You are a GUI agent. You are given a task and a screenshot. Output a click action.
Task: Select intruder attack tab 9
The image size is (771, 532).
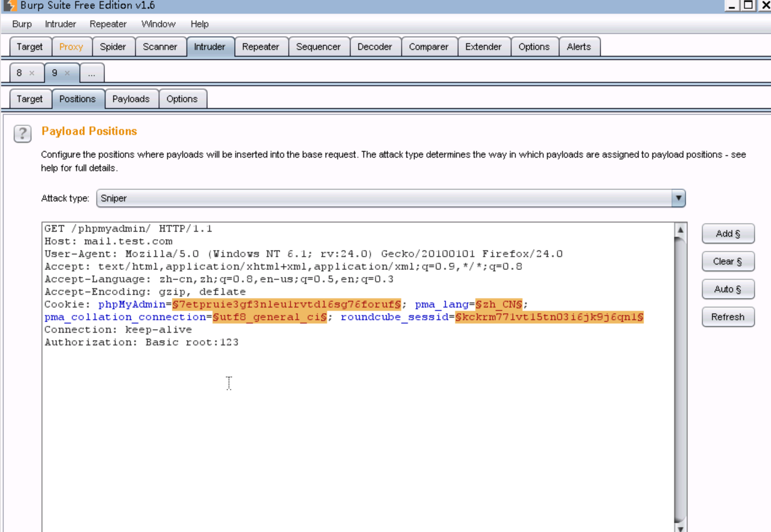(x=55, y=73)
